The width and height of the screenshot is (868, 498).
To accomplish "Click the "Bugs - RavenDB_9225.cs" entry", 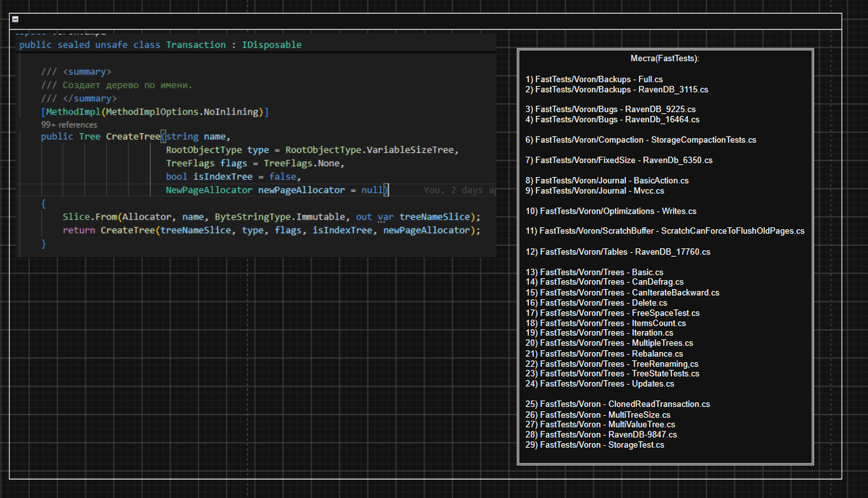I will (610, 109).
